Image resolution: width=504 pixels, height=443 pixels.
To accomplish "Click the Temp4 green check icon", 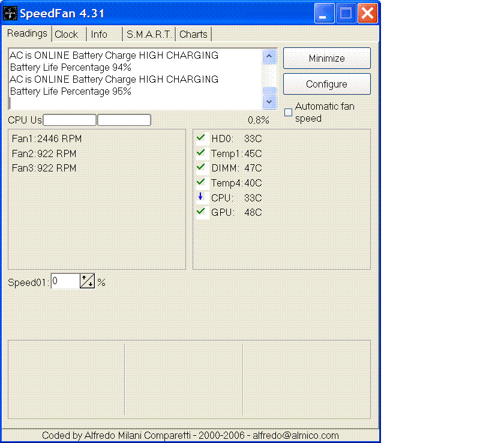I will click(201, 182).
